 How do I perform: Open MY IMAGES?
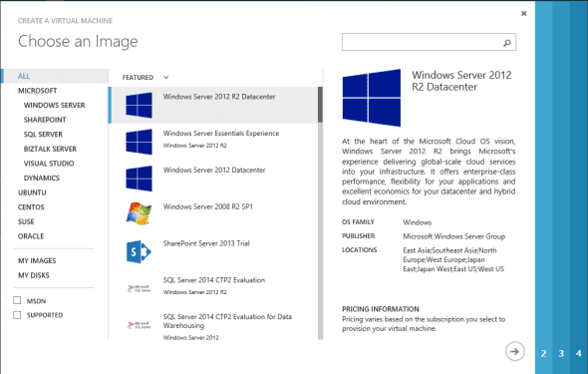click(37, 260)
